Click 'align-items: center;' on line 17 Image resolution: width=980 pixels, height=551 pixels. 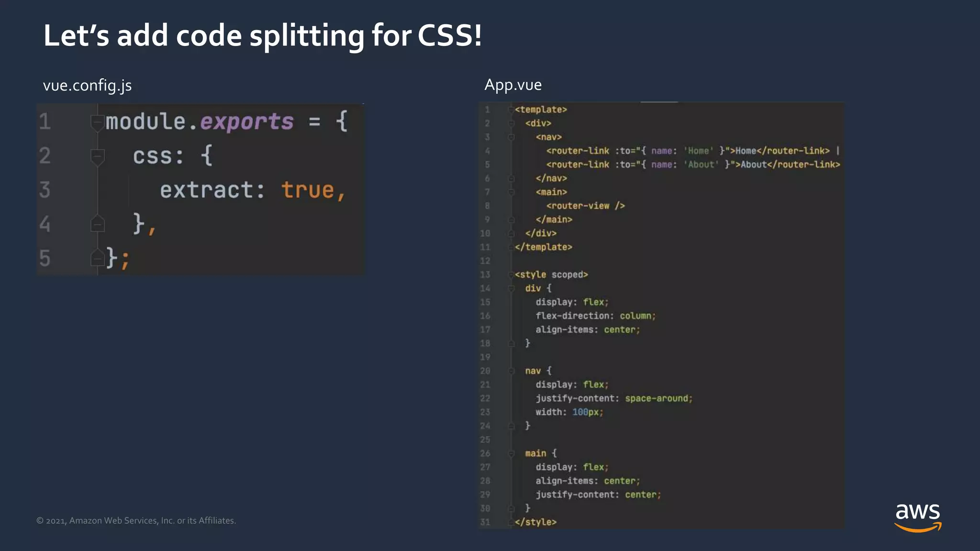pyautogui.click(x=588, y=330)
